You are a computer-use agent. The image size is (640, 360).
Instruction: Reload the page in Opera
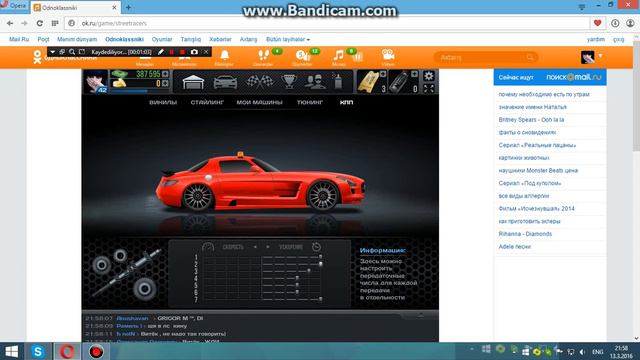[39, 23]
